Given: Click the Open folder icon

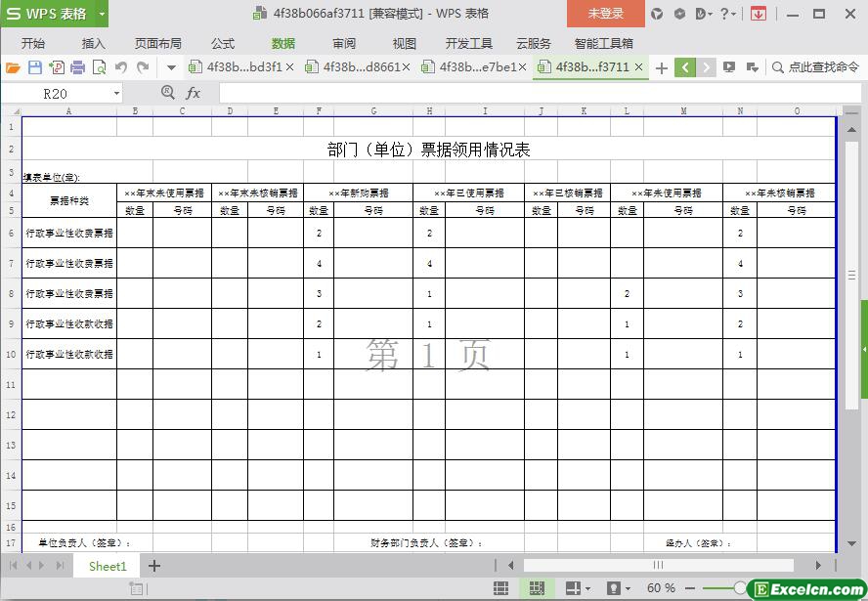Looking at the screenshot, I should (13, 67).
